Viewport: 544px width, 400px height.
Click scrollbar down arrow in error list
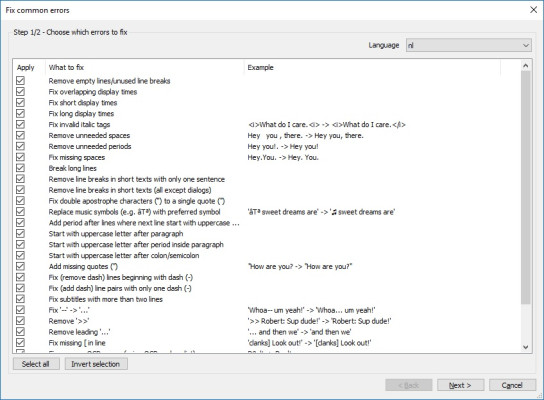(526, 347)
